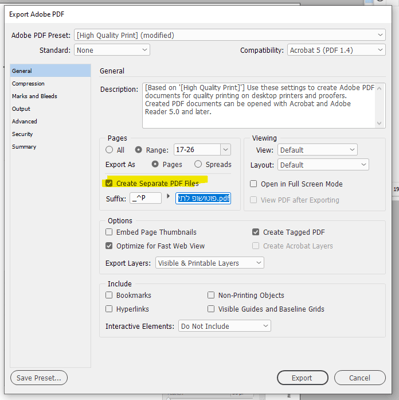Open the Adobe PDF Preset dropdown
Screen dimensions: 399x400
pyautogui.click(x=230, y=35)
